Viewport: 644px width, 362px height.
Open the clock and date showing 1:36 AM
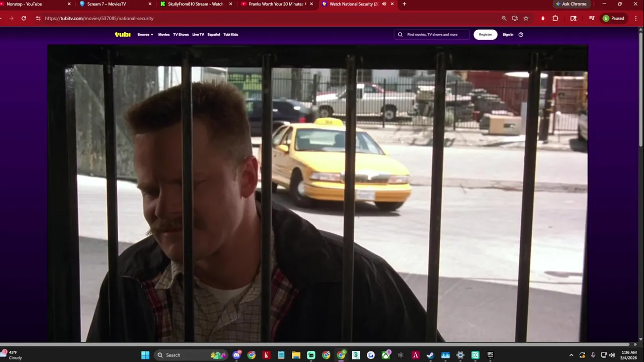(x=629, y=355)
